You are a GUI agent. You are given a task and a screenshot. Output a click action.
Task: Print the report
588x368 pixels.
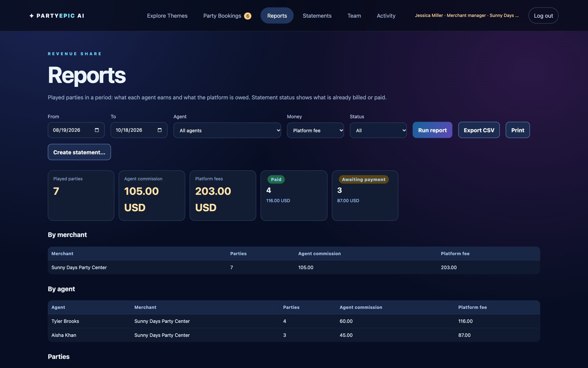tap(518, 130)
